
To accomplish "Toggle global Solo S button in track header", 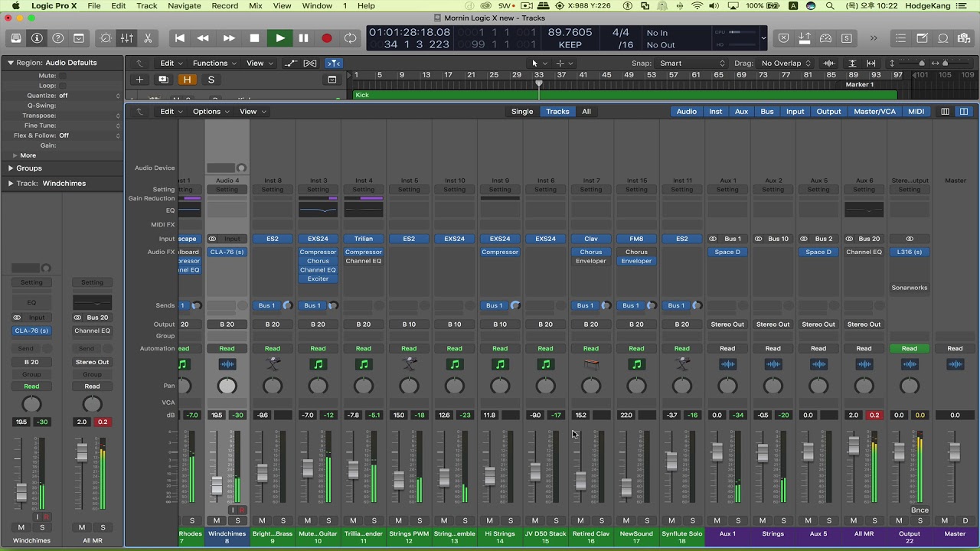I will click(x=211, y=80).
